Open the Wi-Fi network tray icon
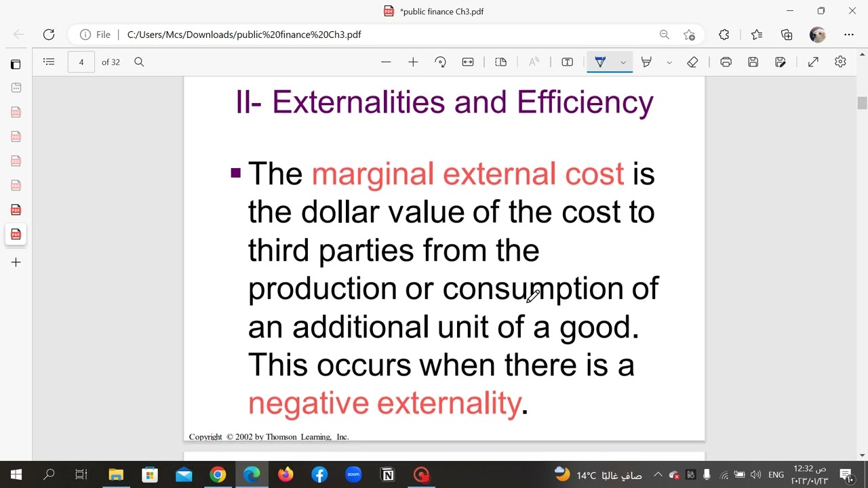868x488 pixels. point(724,474)
